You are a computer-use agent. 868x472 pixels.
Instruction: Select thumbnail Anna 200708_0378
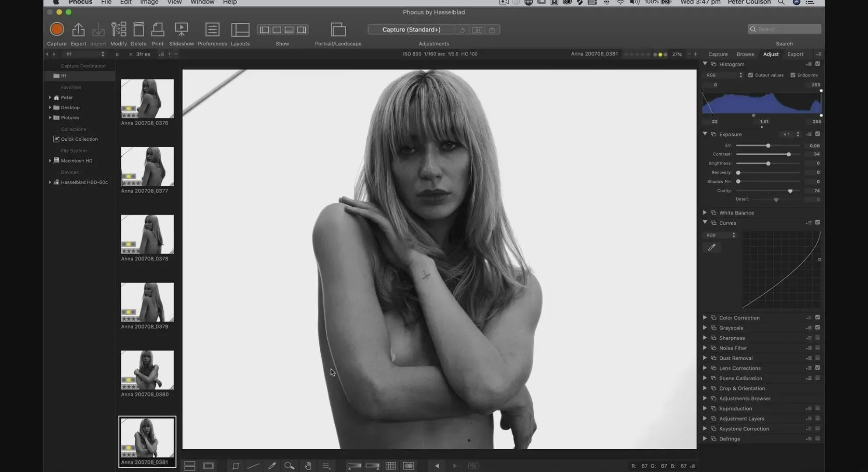pyautogui.click(x=147, y=234)
